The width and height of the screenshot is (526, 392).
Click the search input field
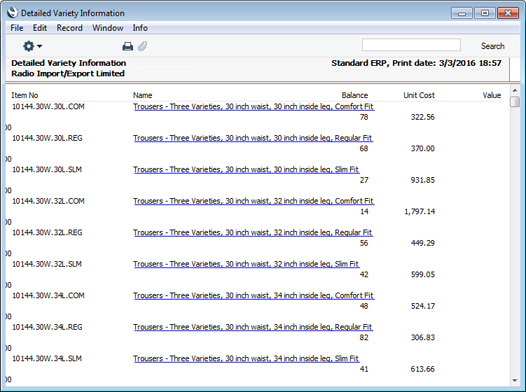pyautogui.click(x=411, y=45)
